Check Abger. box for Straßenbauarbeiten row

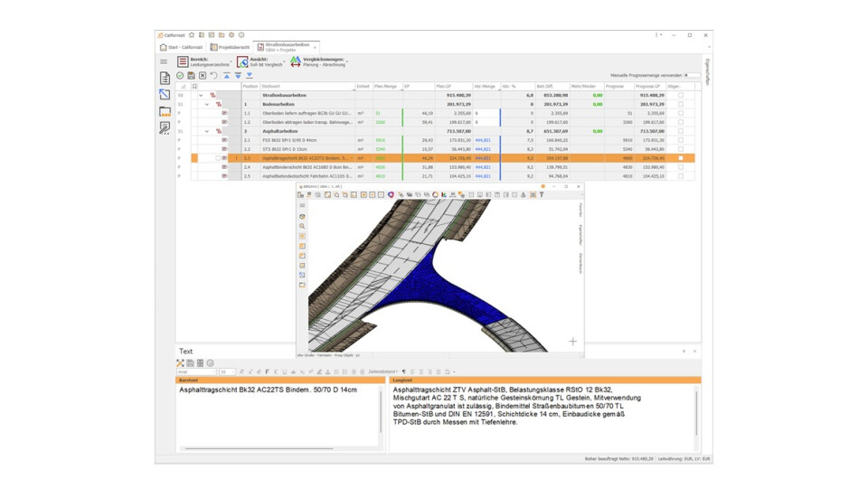point(681,95)
